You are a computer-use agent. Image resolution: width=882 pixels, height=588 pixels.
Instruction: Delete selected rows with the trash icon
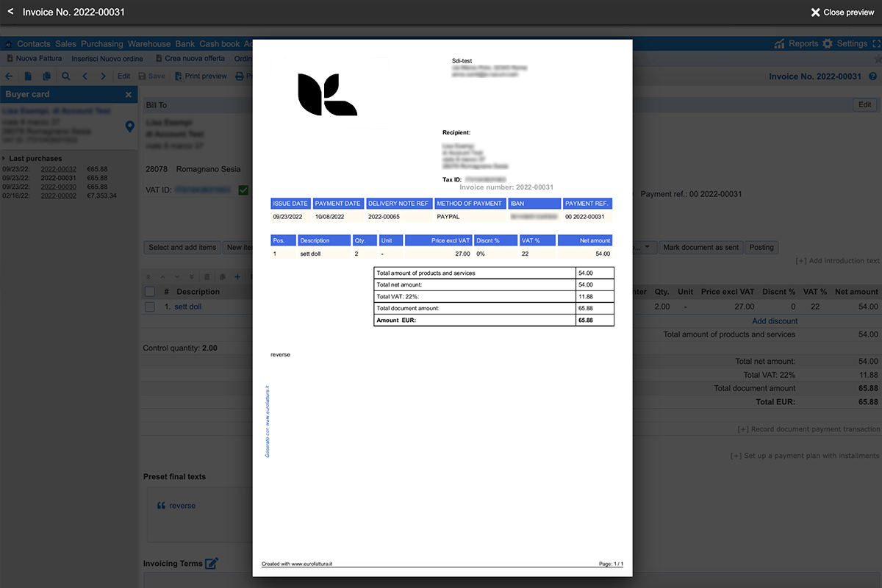[207, 277]
